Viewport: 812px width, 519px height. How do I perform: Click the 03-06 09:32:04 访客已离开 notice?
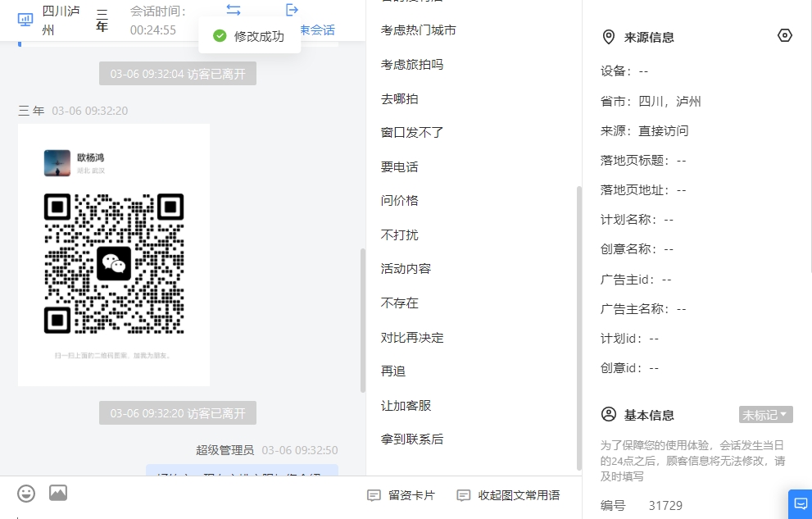[x=178, y=74]
